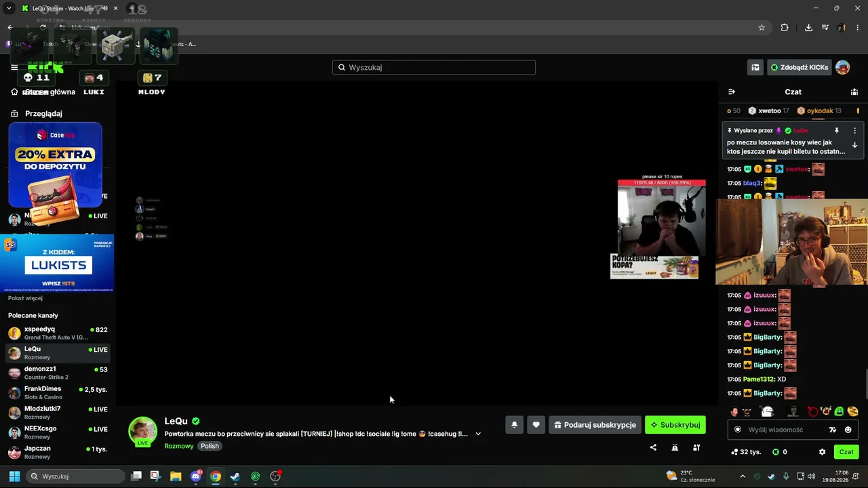Click Podaruj subskrypcje gift button
The image size is (868, 488).
[595, 425]
